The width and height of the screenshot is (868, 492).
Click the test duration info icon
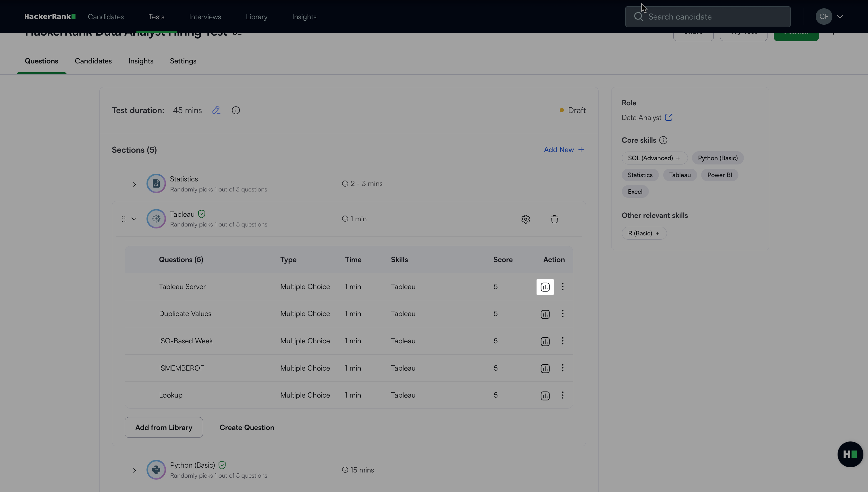pyautogui.click(x=236, y=110)
